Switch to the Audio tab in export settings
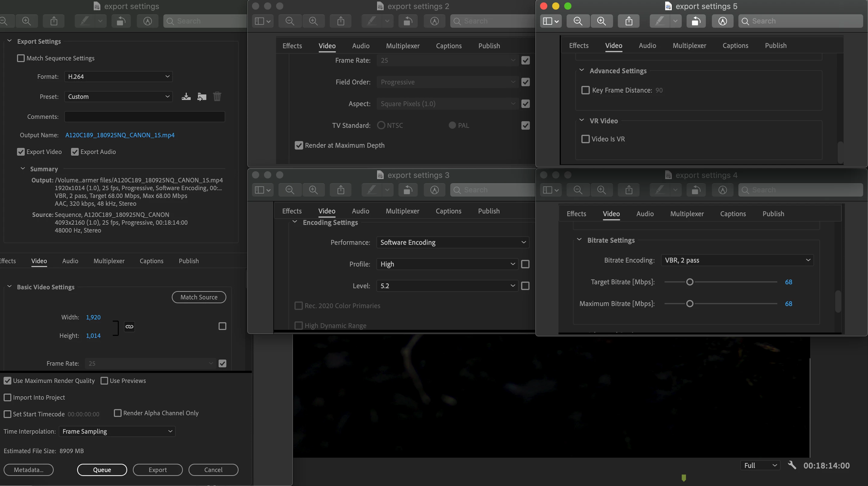868x486 pixels. [70, 261]
